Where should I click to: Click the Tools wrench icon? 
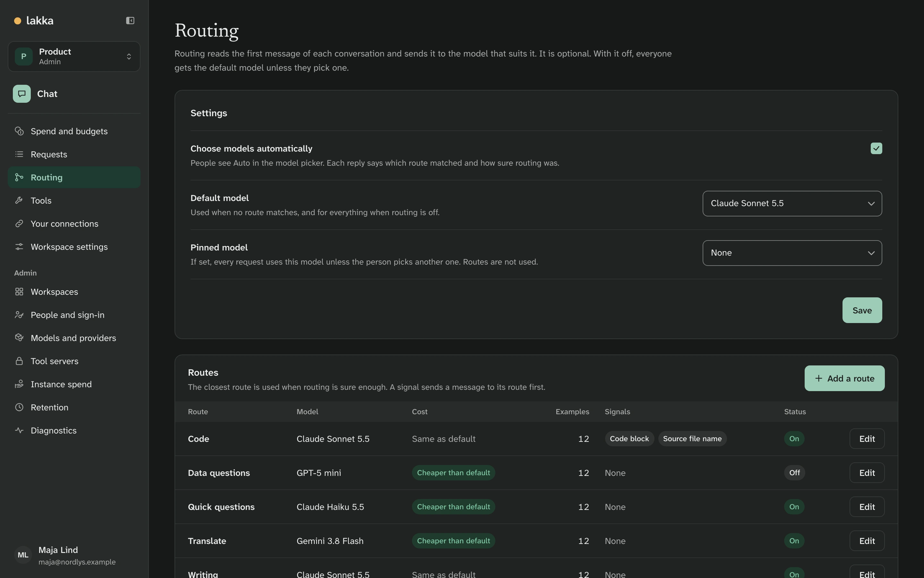[x=19, y=200]
